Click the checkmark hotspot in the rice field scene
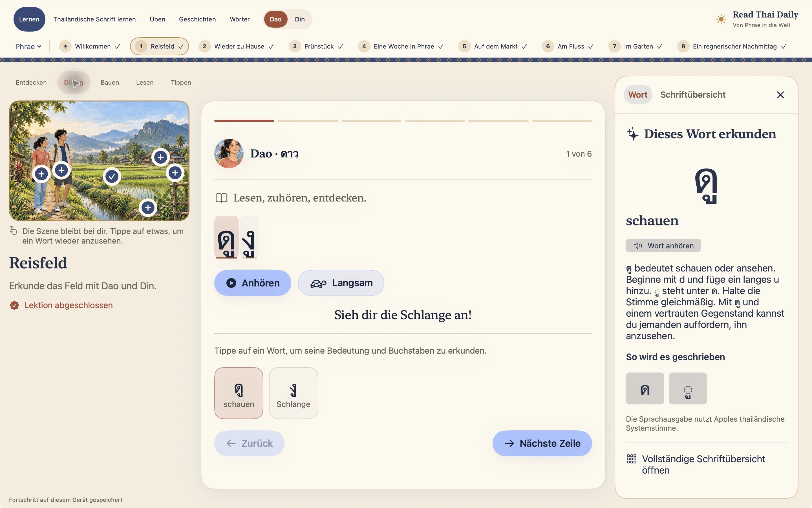The height and width of the screenshot is (508, 812). [112, 176]
